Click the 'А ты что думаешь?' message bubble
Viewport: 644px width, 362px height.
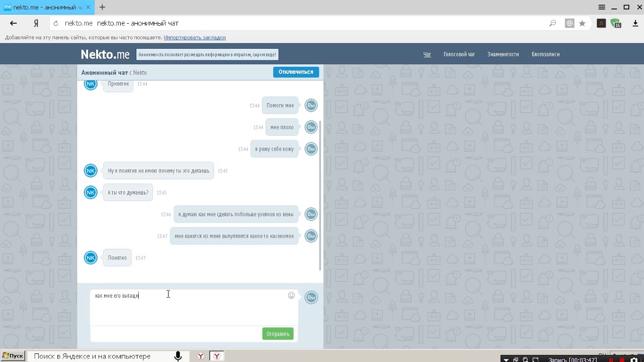(128, 193)
